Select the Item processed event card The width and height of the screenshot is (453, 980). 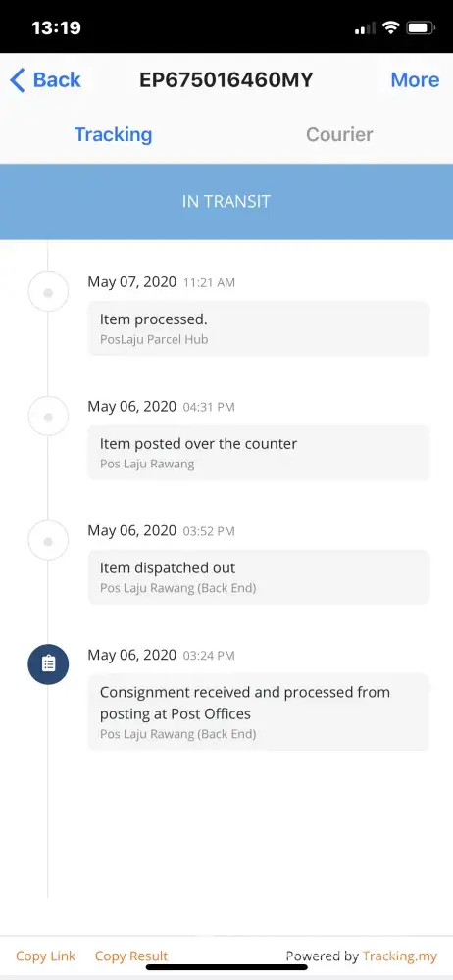coord(259,328)
